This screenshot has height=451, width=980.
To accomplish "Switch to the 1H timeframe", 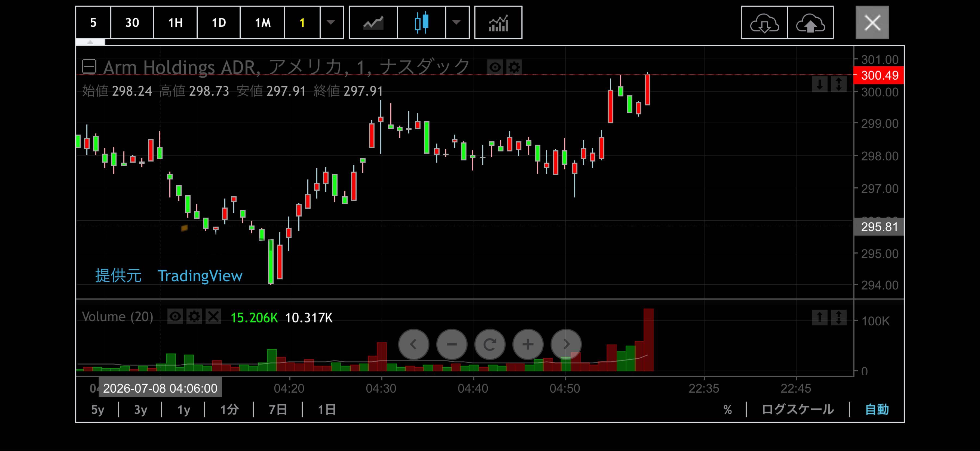I will coord(175,23).
